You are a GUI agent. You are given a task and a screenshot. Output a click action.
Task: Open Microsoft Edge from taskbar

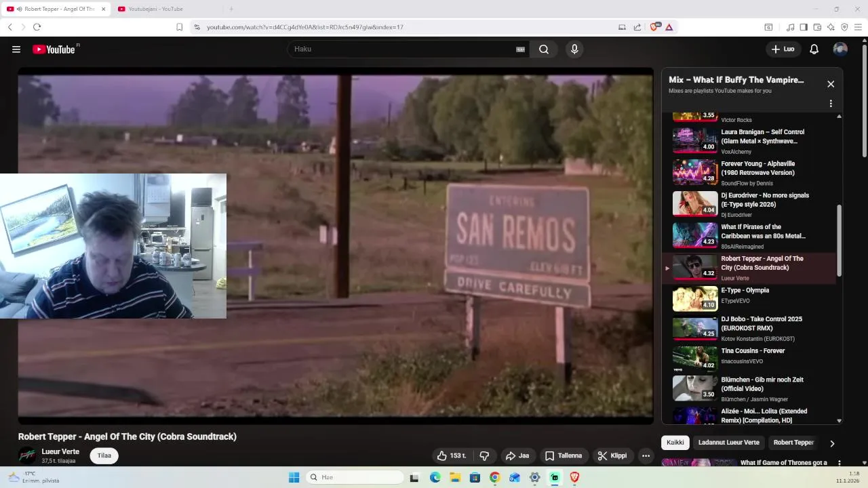pos(435,477)
